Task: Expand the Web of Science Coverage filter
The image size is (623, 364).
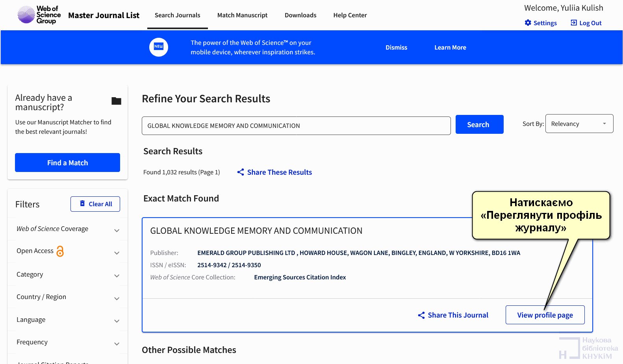Action: click(117, 230)
